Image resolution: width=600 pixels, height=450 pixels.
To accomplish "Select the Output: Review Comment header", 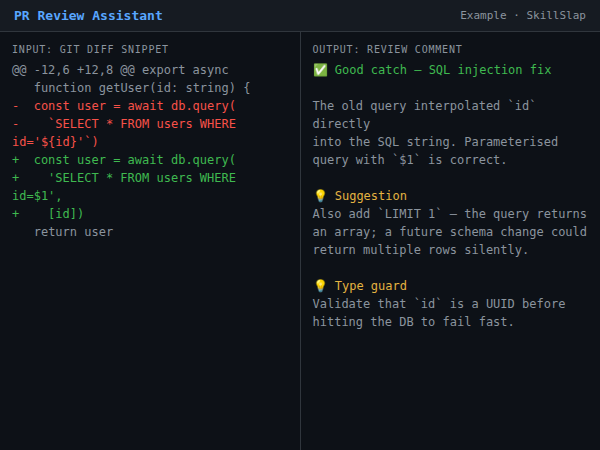I will [387, 49].
